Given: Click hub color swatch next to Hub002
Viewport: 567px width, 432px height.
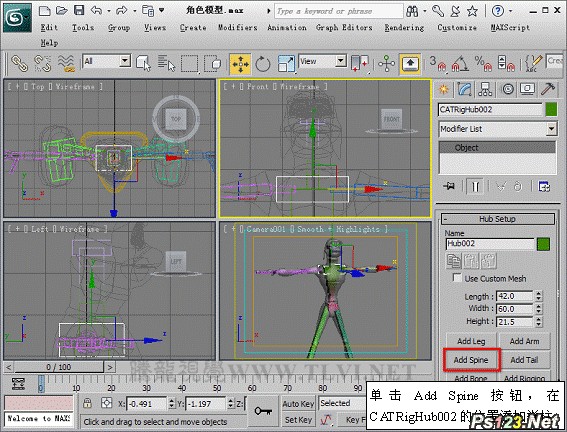Looking at the screenshot, I should coord(543,244).
